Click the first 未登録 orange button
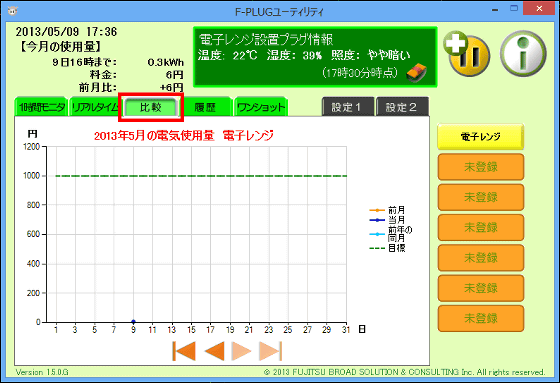 click(481, 167)
